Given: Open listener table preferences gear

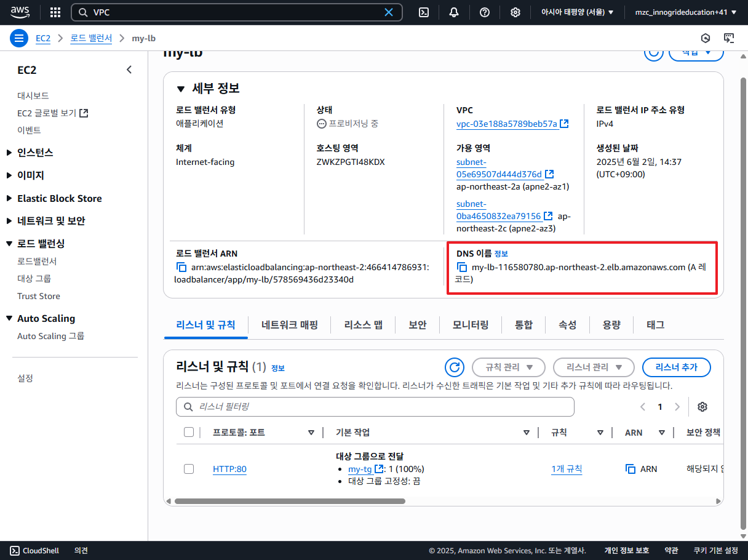Looking at the screenshot, I should click(x=702, y=407).
